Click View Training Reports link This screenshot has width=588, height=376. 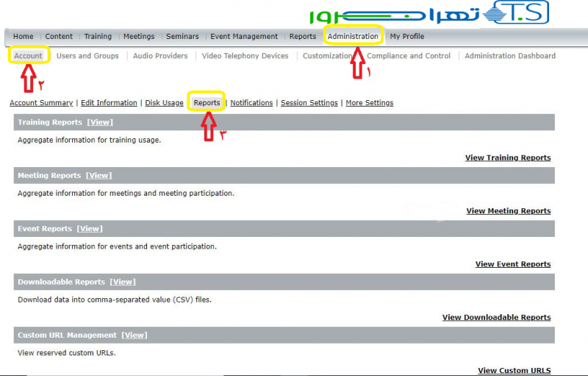508,157
